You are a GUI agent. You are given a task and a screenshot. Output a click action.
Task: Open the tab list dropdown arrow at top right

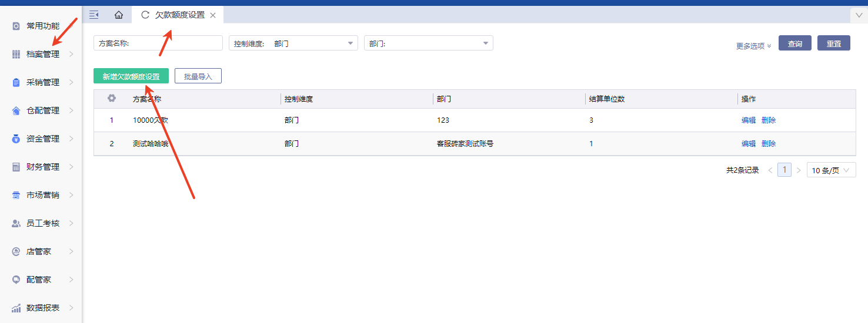(858, 14)
